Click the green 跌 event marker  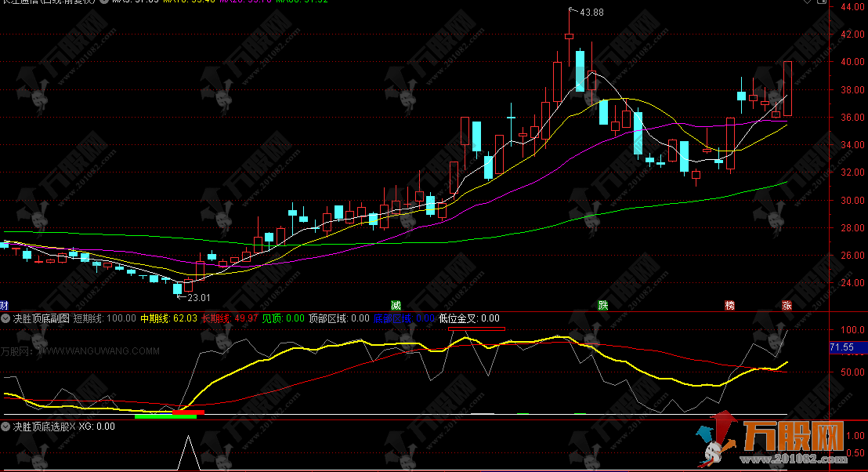(x=602, y=304)
